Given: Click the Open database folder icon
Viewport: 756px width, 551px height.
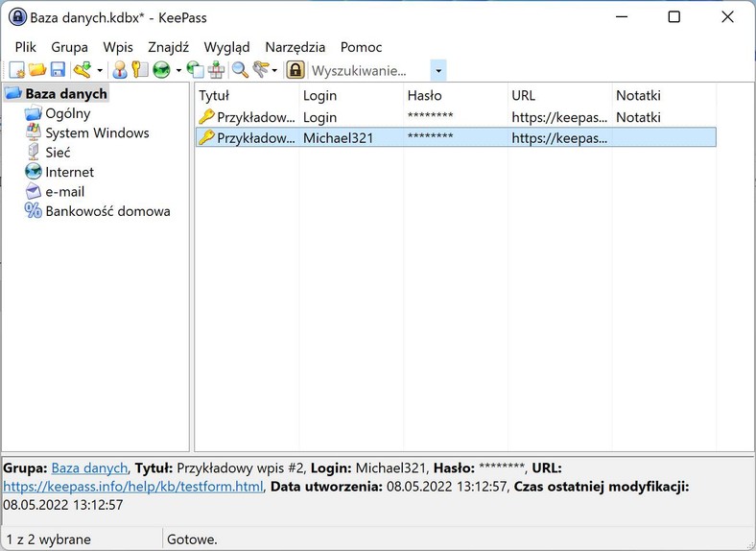Looking at the screenshot, I should 37,70.
